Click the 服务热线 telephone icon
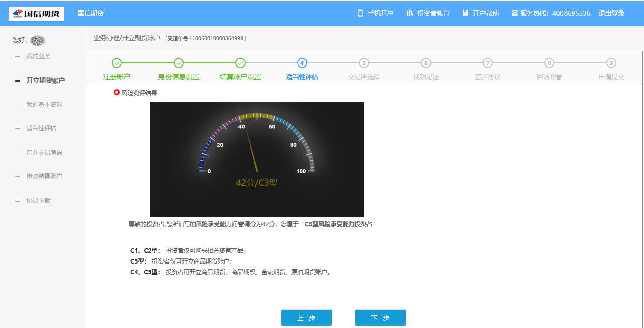The height and width of the screenshot is (328, 644). (515, 13)
